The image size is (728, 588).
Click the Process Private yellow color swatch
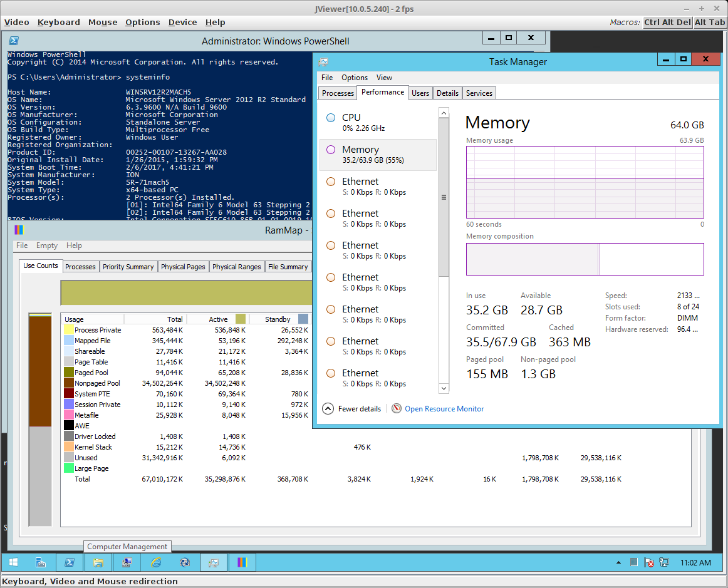click(x=69, y=330)
